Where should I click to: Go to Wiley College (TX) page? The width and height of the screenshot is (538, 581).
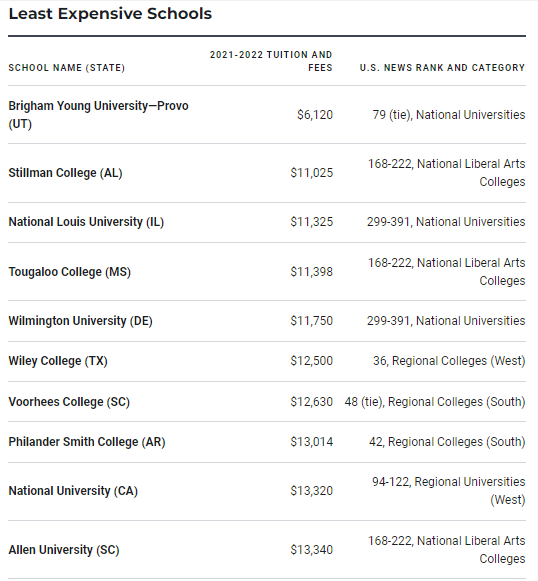(58, 361)
